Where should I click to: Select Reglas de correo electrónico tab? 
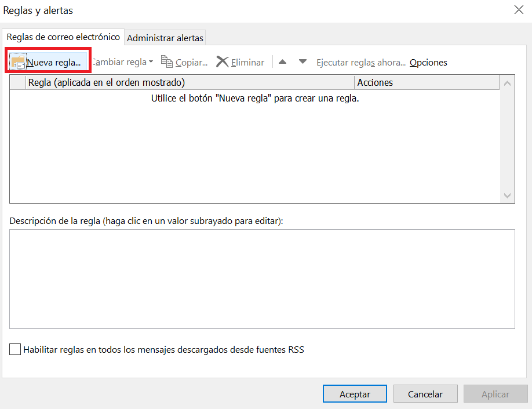tap(63, 37)
